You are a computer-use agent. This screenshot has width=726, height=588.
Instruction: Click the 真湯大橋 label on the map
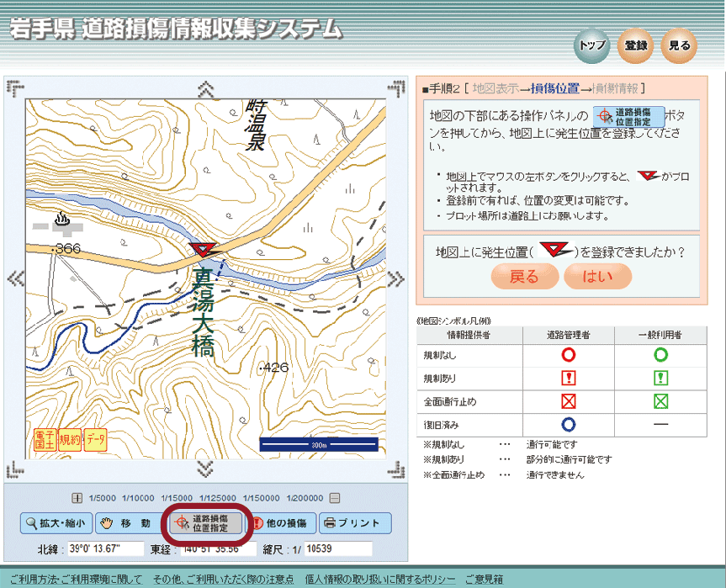(x=204, y=313)
